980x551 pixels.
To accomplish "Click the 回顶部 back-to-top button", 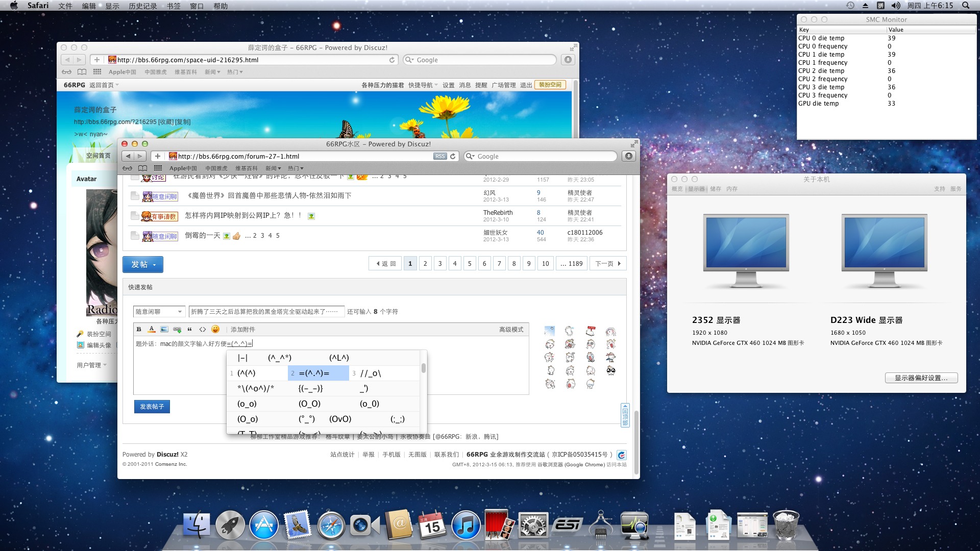I will pyautogui.click(x=625, y=415).
